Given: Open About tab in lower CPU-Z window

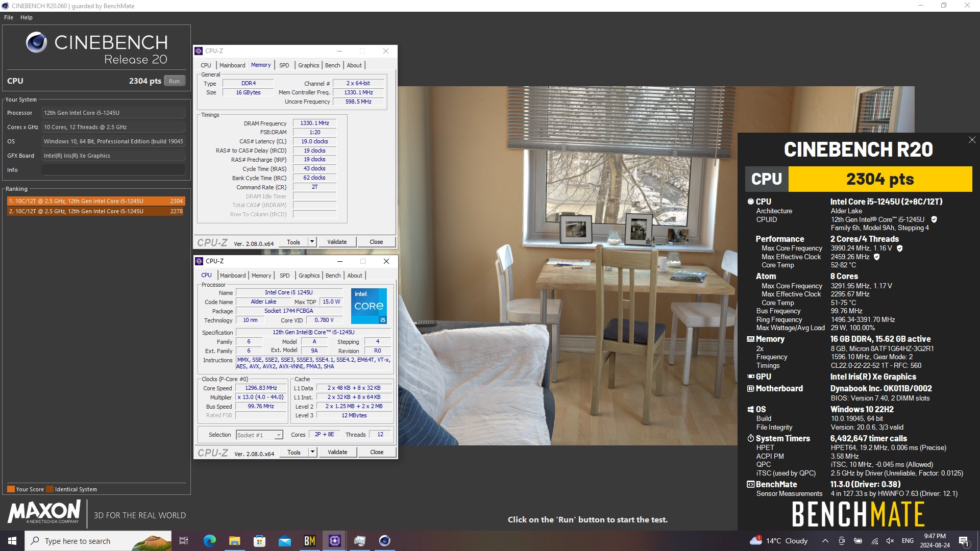Looking at the screenshot, I should (355, 275).
